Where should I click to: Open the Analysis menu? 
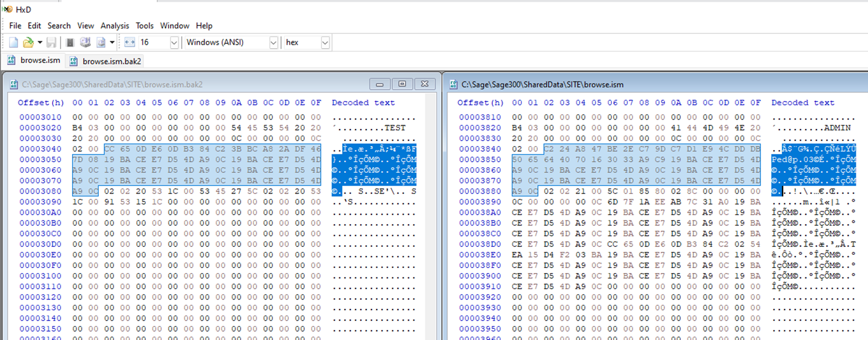pyautogui.click(x=115, y=25)
